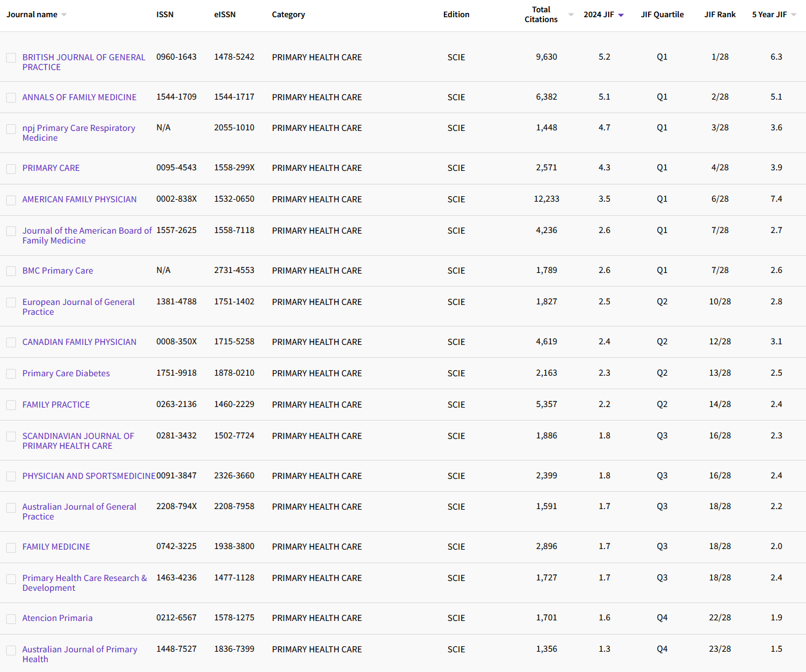Viewport: 806px width, 672px height.
Task: Tick the checkbox beside Atencion Primaria
Action: [11, 619]
